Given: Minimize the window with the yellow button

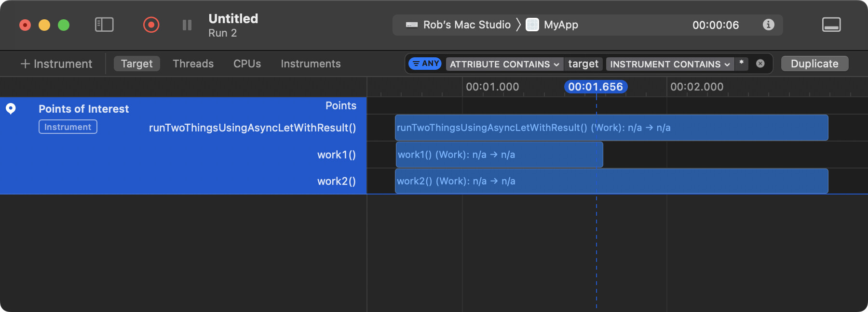Looking at the screenshot, I should 44,25.
